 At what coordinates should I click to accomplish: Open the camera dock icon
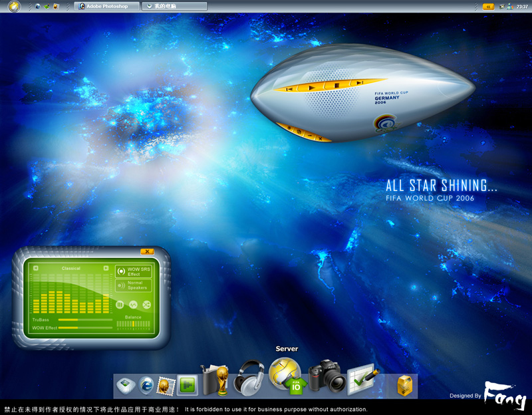[x=327, y=376]
